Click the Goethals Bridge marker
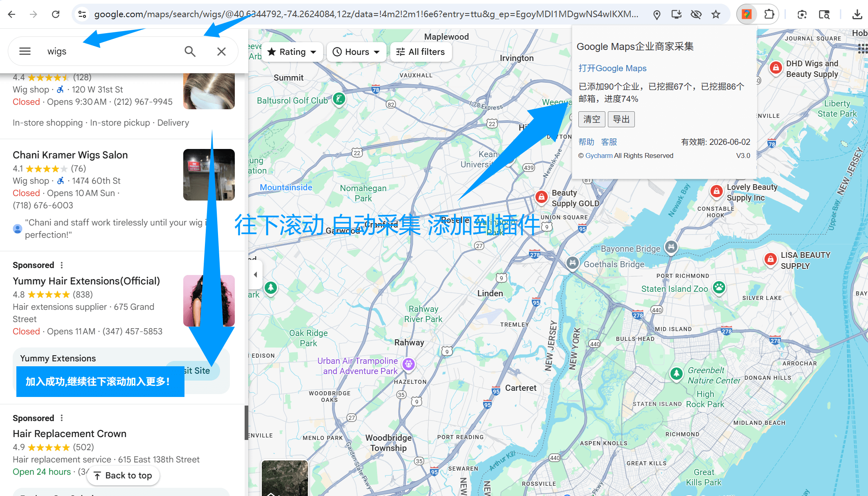 click(573, 262)
